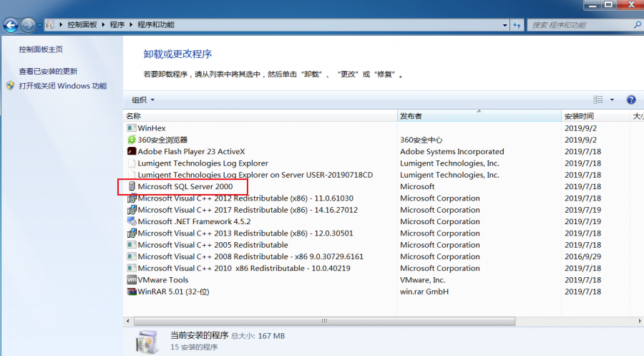Click publisher Adobe Systems Incorporated
The height and width of the screenshot is (356, 644).
pos(452,151)
